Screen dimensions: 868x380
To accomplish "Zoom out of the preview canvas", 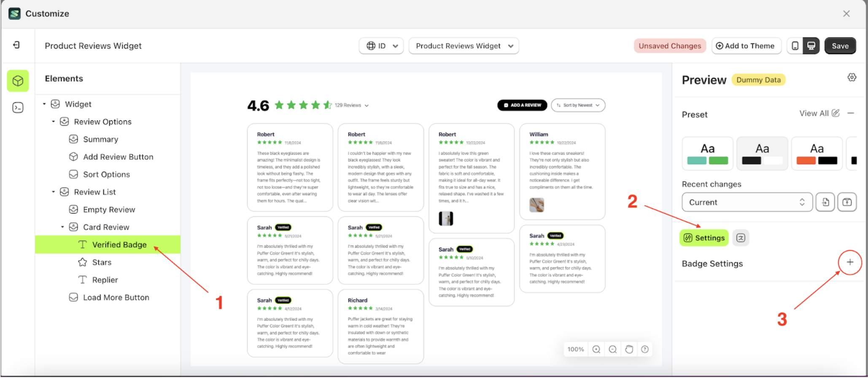I will tap(612, 349).
